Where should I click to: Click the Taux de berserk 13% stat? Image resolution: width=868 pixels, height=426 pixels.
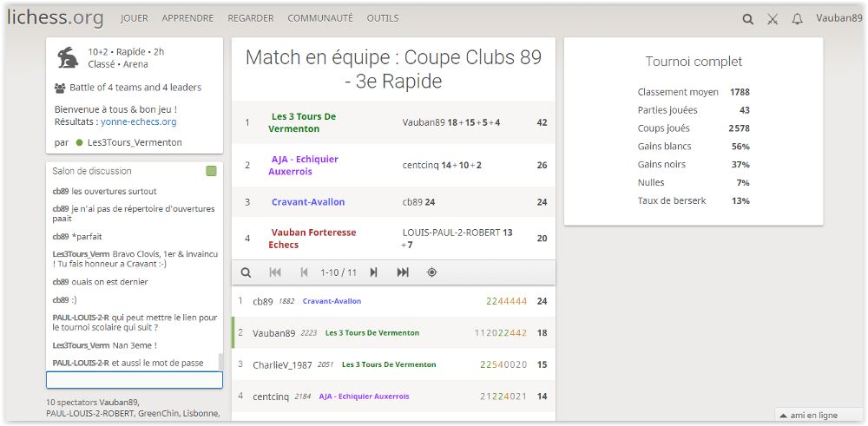(x=694, y=200)
